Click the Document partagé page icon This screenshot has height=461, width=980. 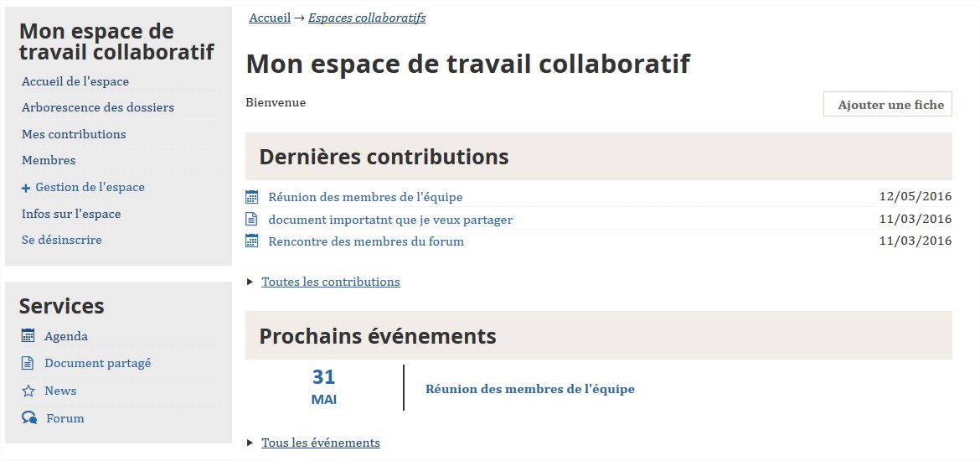(x=28, y=363)
